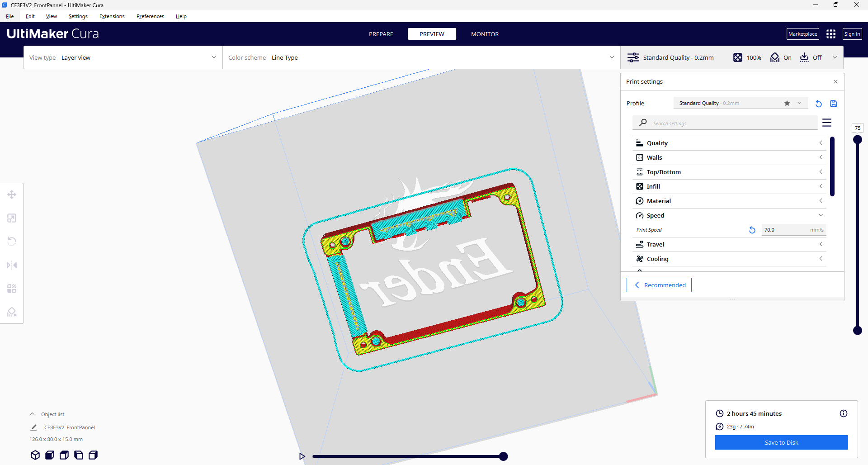Close the Print settings panel

coord(835,82)
